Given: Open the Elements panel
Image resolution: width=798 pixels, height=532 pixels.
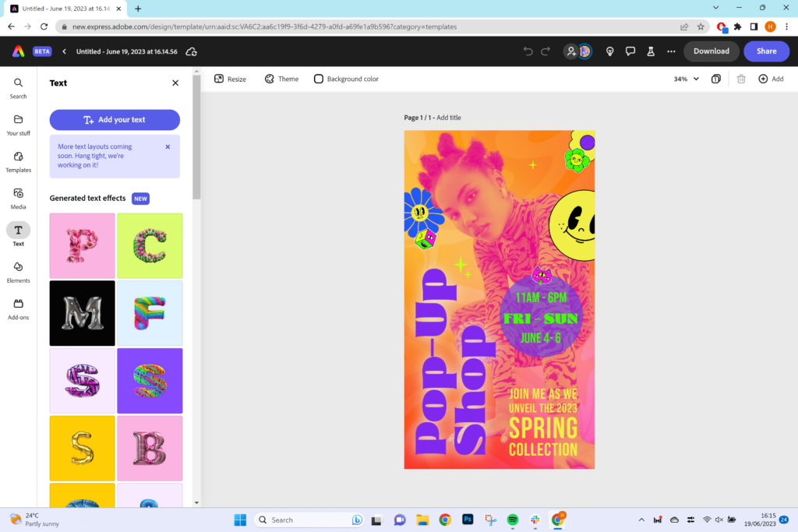Looking at the screenshot, I should (19, 272).
